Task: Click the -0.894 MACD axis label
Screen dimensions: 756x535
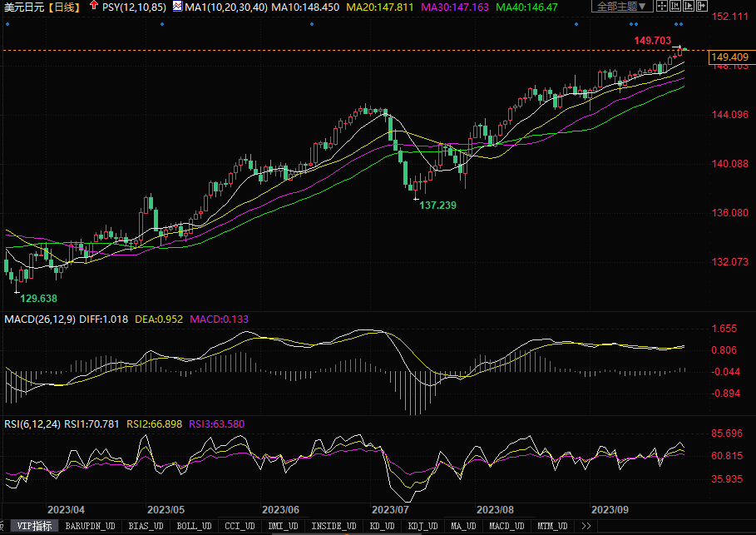Action: 725,394
